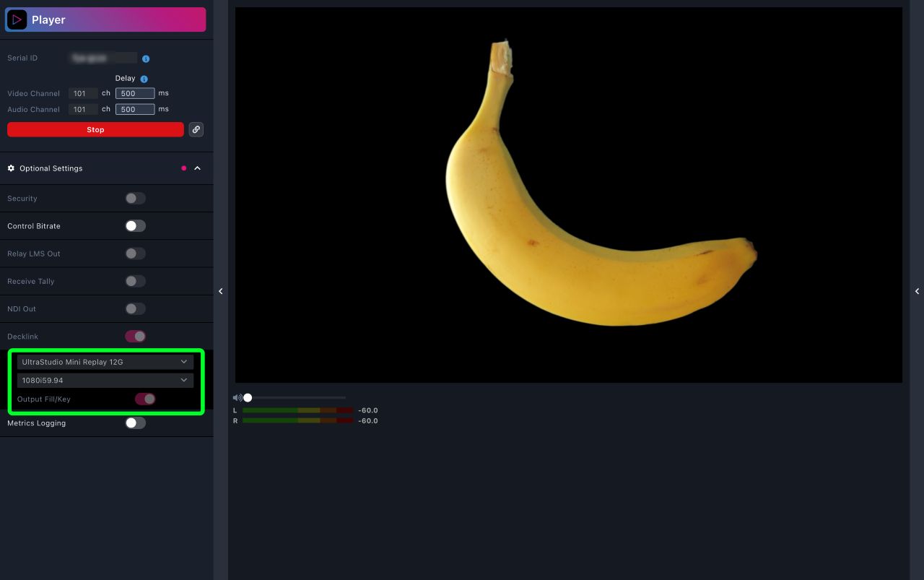Click the L channel -60.0 value
This screenshot has width=924, height=580.
pyautogui.click(x=368, y=410)
